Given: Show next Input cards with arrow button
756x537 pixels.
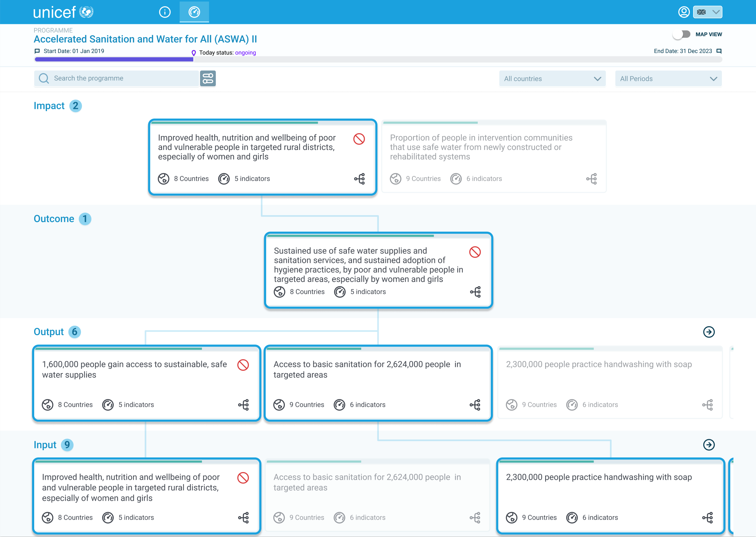Looking at the screenshot, I should pos(709,445).
